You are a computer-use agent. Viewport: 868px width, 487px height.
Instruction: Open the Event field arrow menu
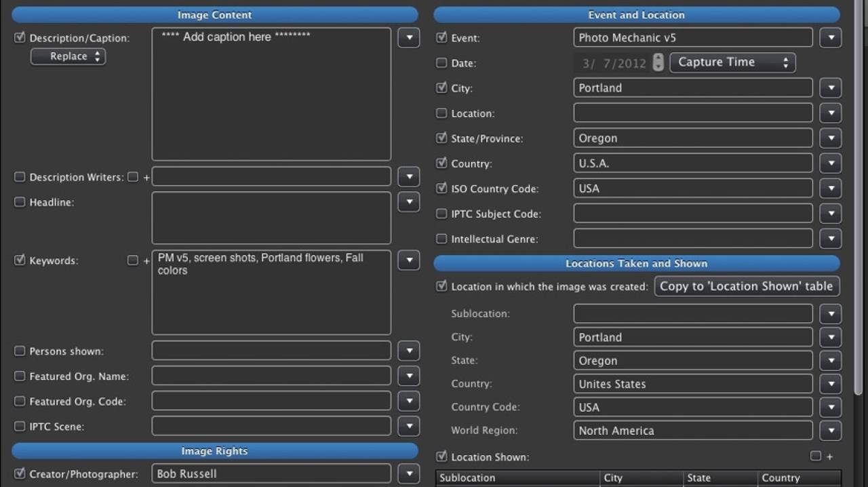click(x=830, y=38)
